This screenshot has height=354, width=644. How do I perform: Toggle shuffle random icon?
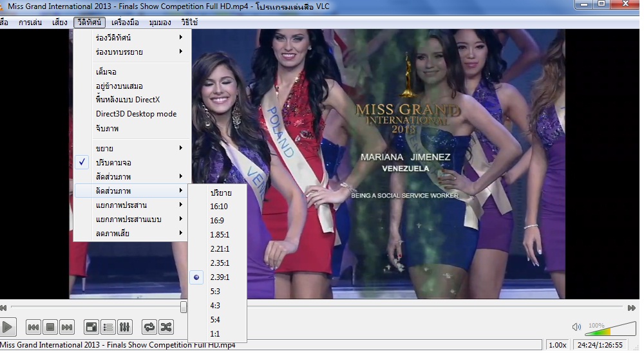[166, 328]
